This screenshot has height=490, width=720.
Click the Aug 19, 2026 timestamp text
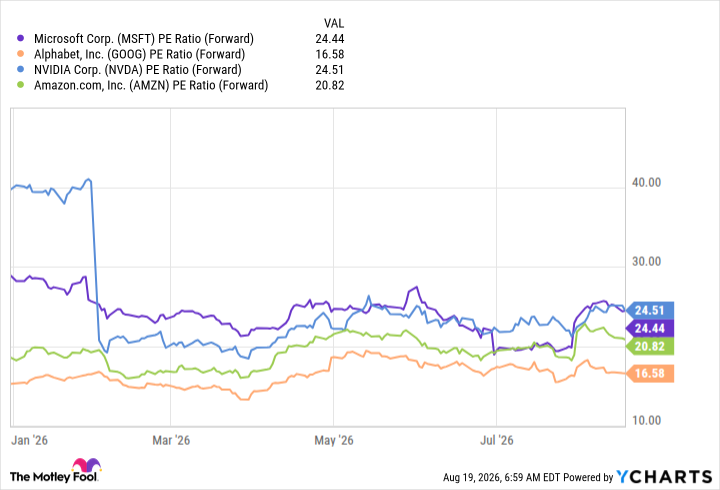(501, 478)
